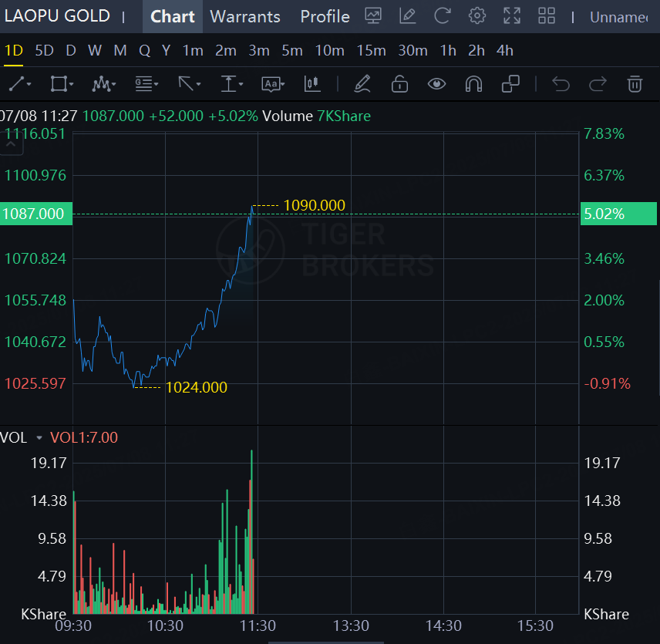
Task: Click the Unnamed layout label
Action: coord(618,17)
